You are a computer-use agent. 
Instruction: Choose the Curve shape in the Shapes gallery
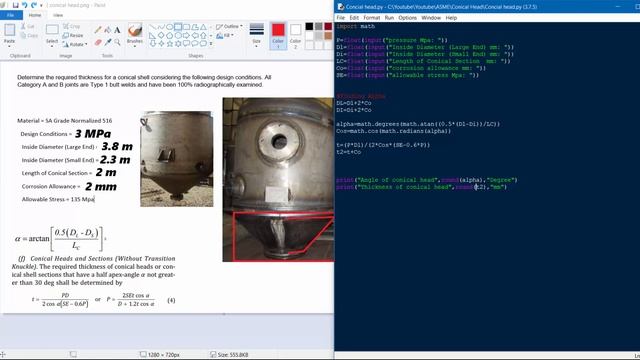pyautogui.click(x=161, y=27)
